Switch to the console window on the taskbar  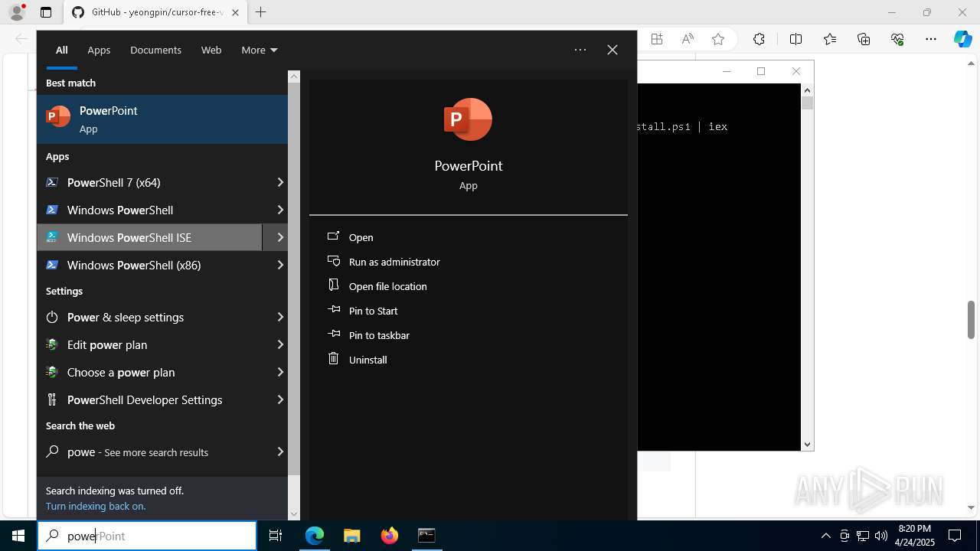426,536
